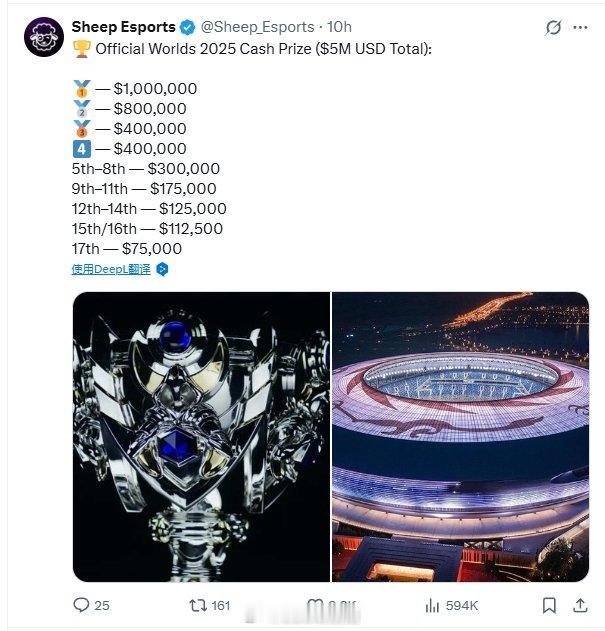This screenshot has width=605, height=631.
Task: Share the tweet using upload arrow icon
Action: point(580,605)
